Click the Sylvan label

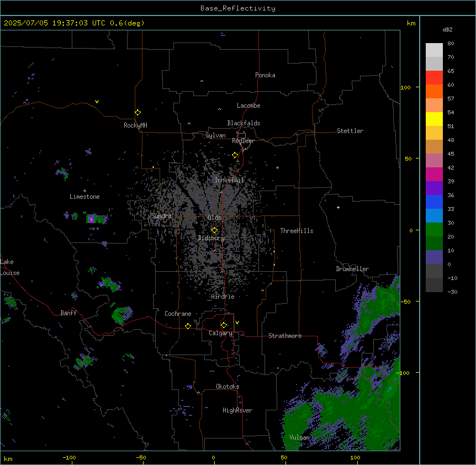(x=215, y=135)
